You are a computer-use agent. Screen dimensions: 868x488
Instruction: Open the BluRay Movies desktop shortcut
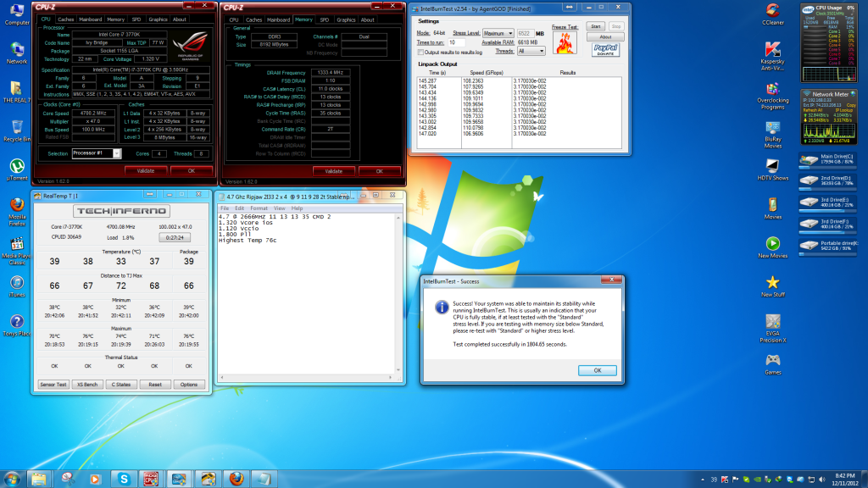773,135
